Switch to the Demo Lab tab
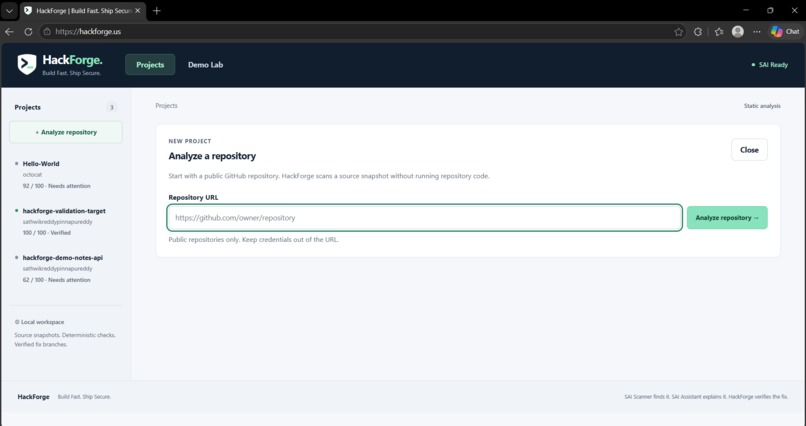This screenshot has height=426, width=806. [x=206, y=65]
